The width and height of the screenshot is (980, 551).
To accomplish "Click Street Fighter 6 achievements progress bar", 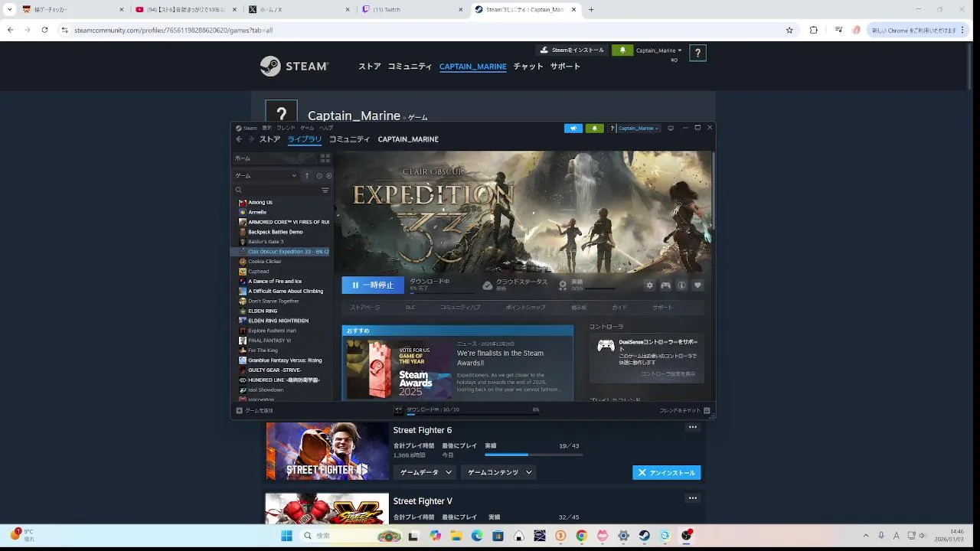I will coord(534,455).
